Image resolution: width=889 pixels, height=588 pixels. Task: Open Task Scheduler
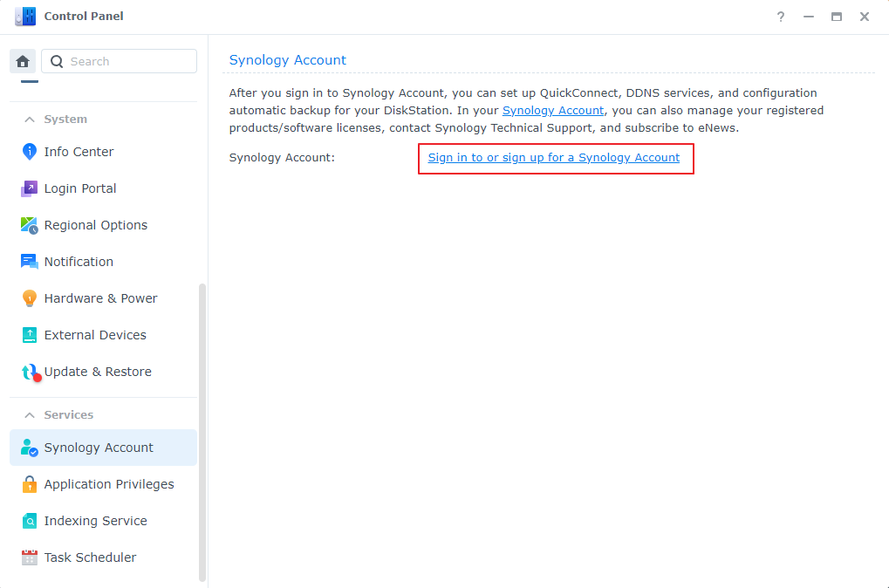[103, 557]
